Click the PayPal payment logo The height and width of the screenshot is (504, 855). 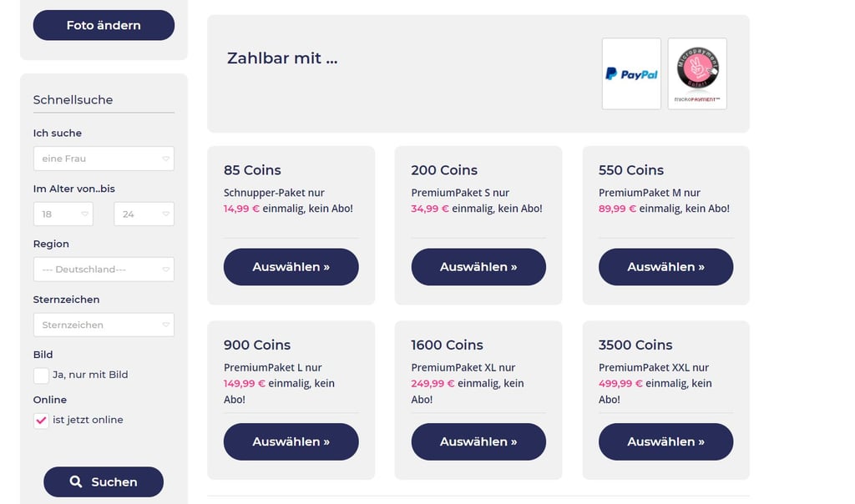pos(631,73)
